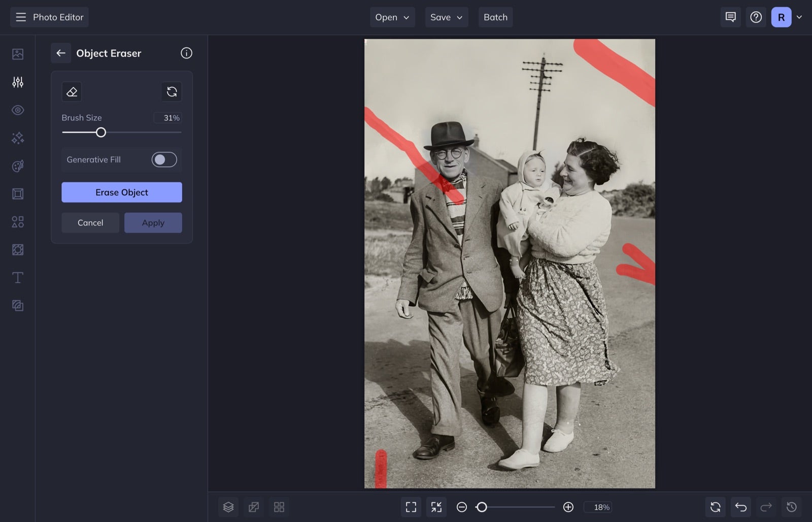Open the Save dropdown
Viewport: 812px width, 522px height.
coord(446,17)
